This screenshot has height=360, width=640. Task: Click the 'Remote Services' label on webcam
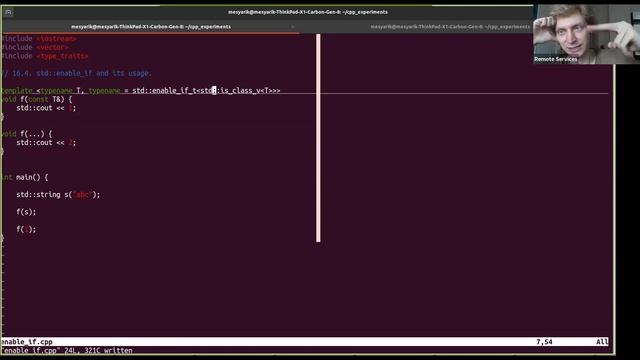pyautogui.click(x=556, y=59)
